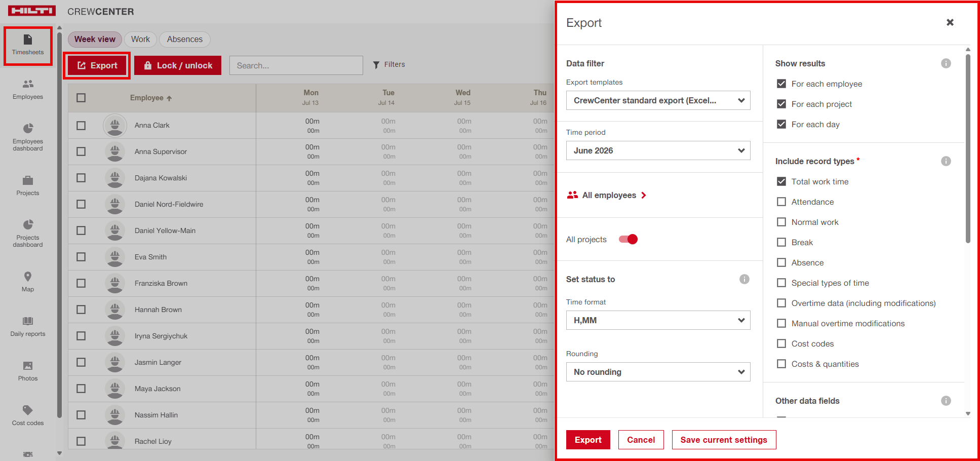Open the Rounding dropdown
980x461 pixels.
[x=658, y=372]
